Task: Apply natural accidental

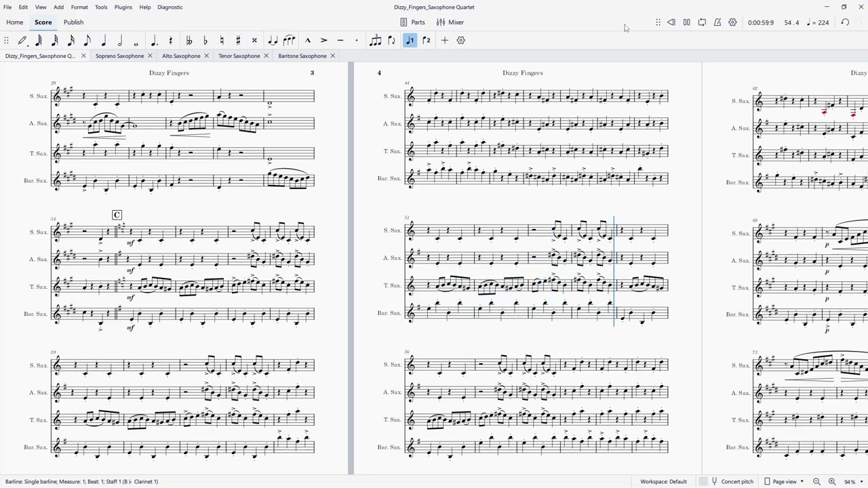Action: [x=222, y=41]
